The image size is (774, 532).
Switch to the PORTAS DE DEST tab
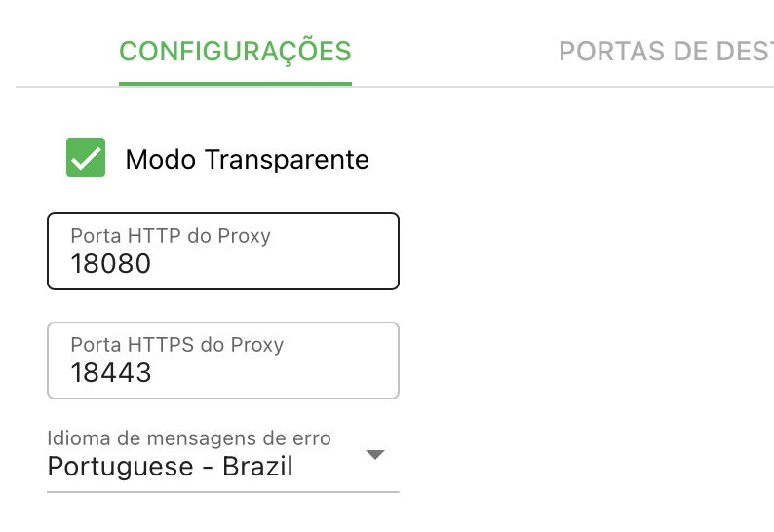pyautogui.click(x=666, y=52)
